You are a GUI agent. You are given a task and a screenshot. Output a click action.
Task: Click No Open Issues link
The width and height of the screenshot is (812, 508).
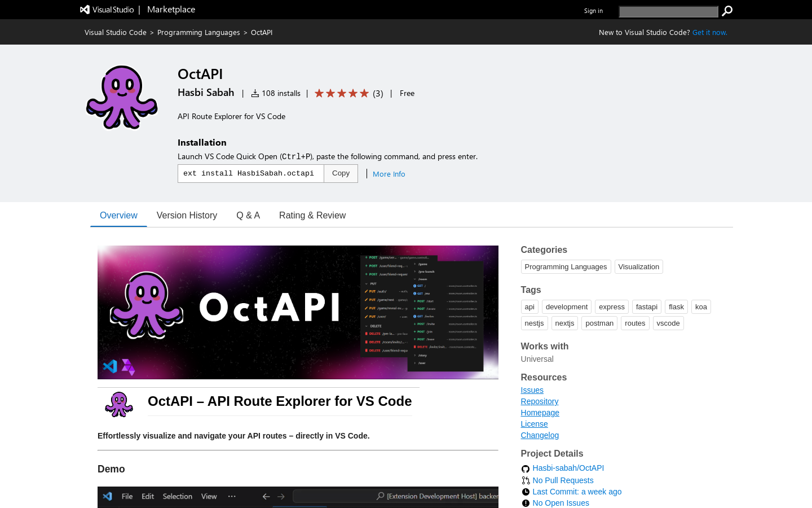(x=561, y=503)
